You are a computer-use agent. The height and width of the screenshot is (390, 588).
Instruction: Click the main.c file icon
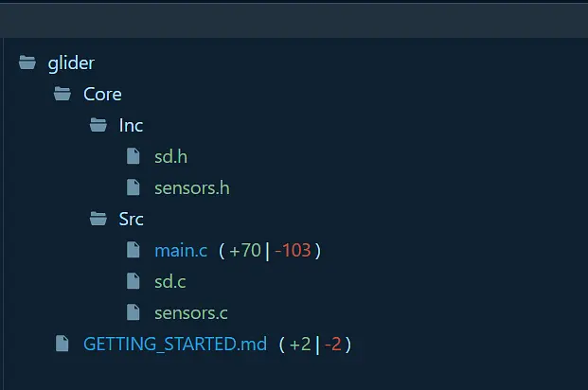[134, 251]
